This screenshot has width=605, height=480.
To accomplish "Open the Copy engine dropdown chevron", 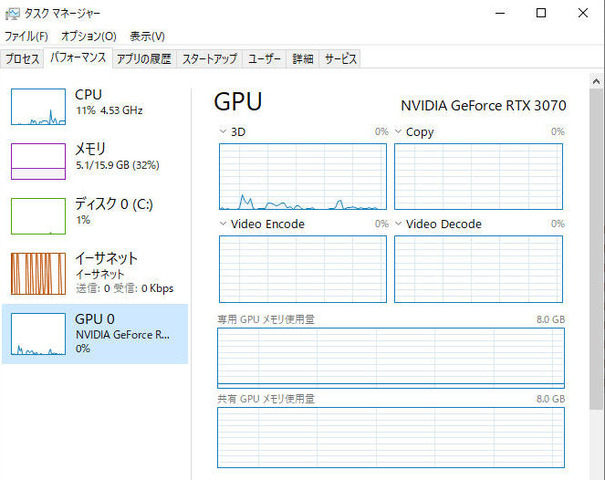I will (x=398, y=132).
